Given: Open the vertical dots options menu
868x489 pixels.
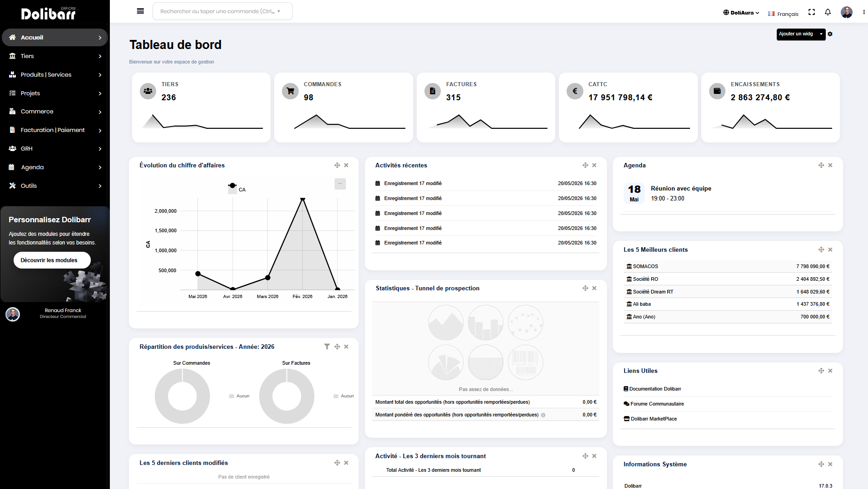Looking at the screenshot, I should pos(863,12).
